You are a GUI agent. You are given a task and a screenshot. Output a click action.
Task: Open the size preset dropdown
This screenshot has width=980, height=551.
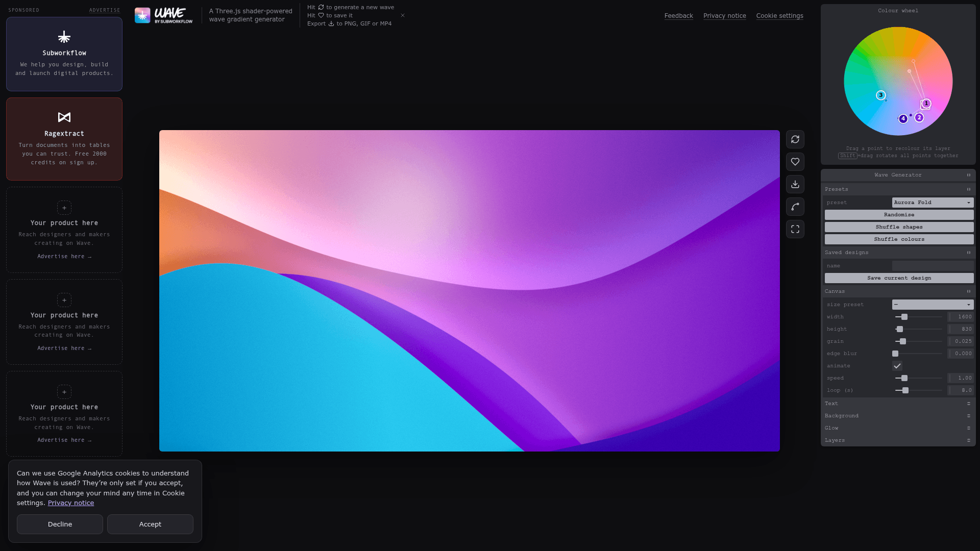(933, 305)
